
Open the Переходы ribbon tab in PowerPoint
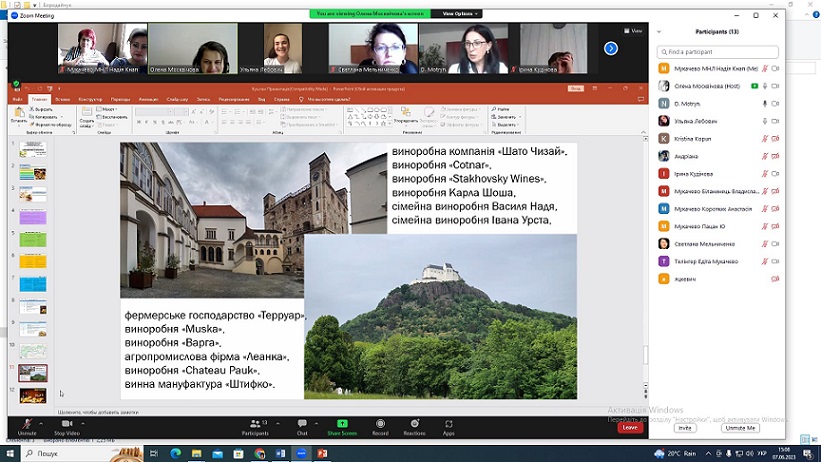click(x=120, y=99)
